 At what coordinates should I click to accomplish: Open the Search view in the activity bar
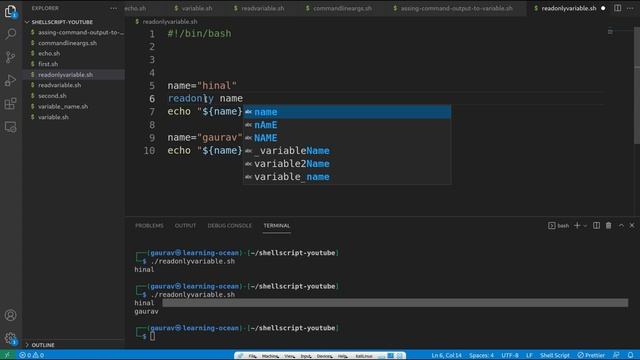tap(11, 34)
